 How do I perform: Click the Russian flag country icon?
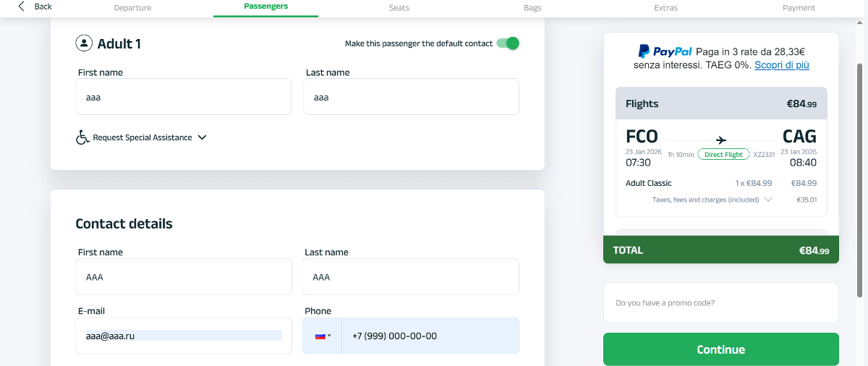[320, 336]
